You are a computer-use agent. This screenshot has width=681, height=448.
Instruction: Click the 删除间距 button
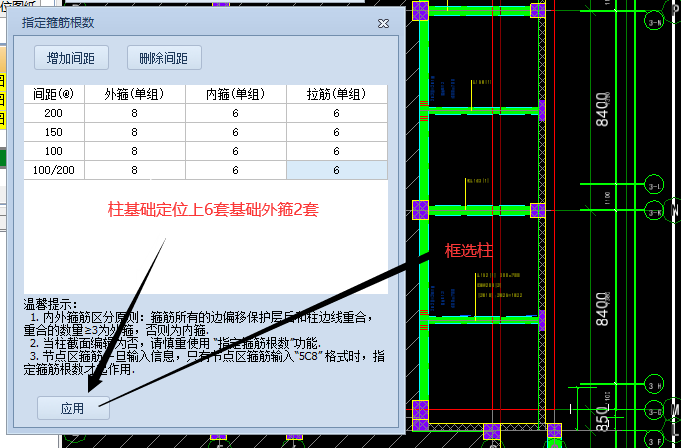coord(164,58)
